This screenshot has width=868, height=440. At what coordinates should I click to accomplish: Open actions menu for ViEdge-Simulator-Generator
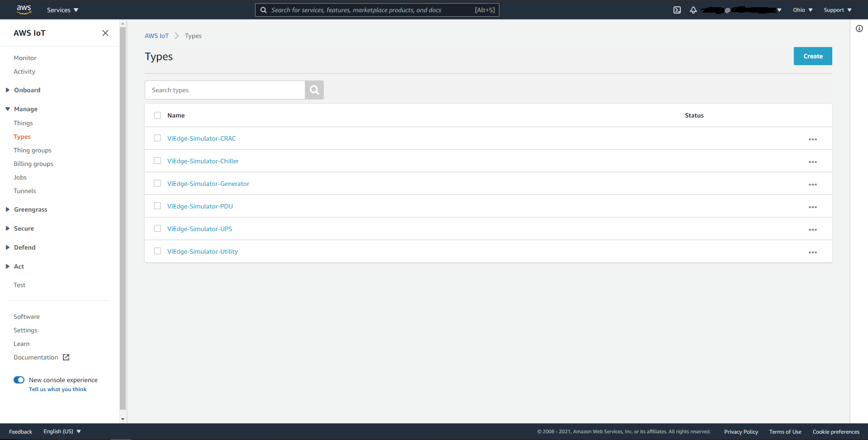click(813, 185)
